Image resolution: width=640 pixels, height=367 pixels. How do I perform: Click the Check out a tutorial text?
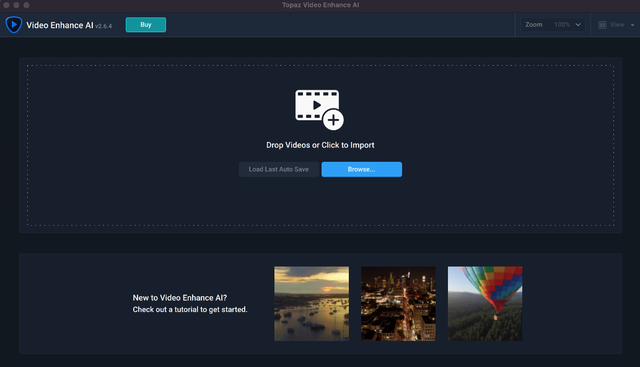pos(190,309)
